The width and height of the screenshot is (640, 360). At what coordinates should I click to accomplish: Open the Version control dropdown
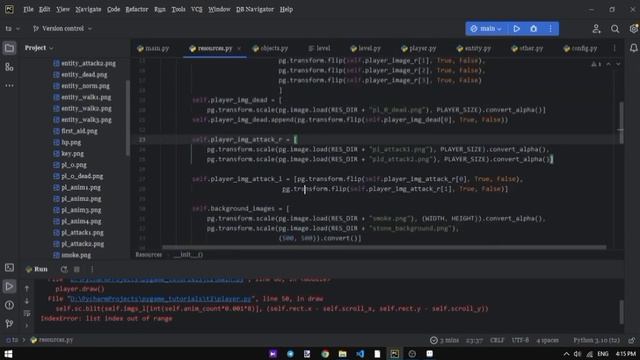point(62,29)
